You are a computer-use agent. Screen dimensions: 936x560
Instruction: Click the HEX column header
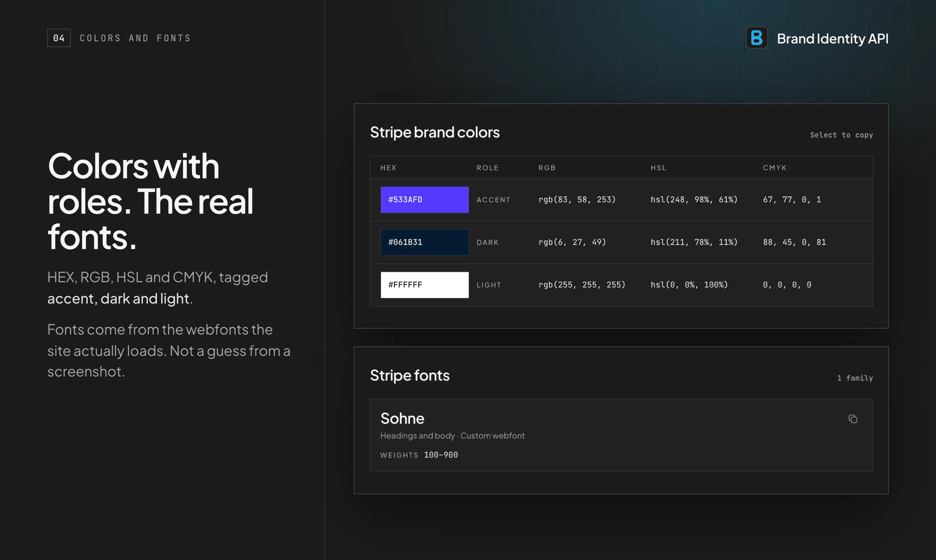pos(388,168)
